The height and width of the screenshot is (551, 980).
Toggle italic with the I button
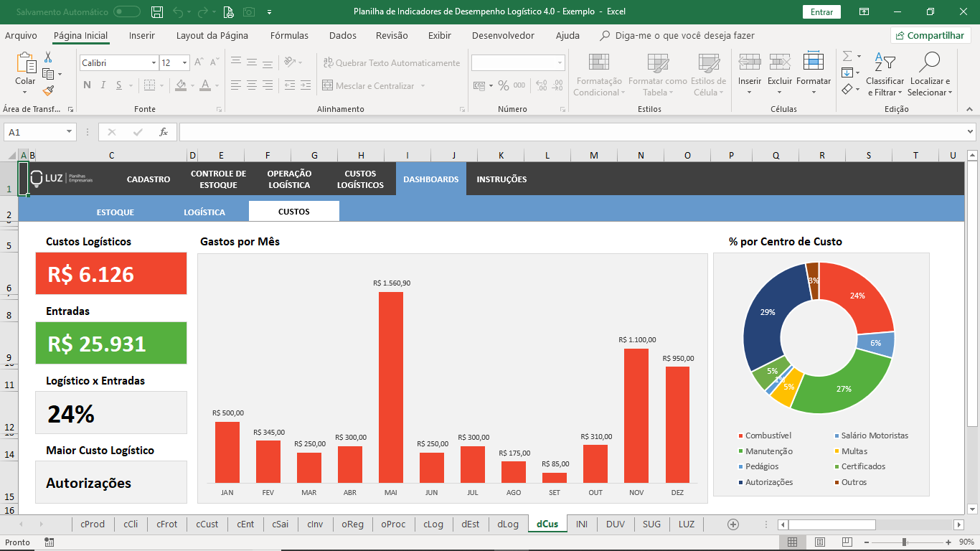(x=103, y=85)
